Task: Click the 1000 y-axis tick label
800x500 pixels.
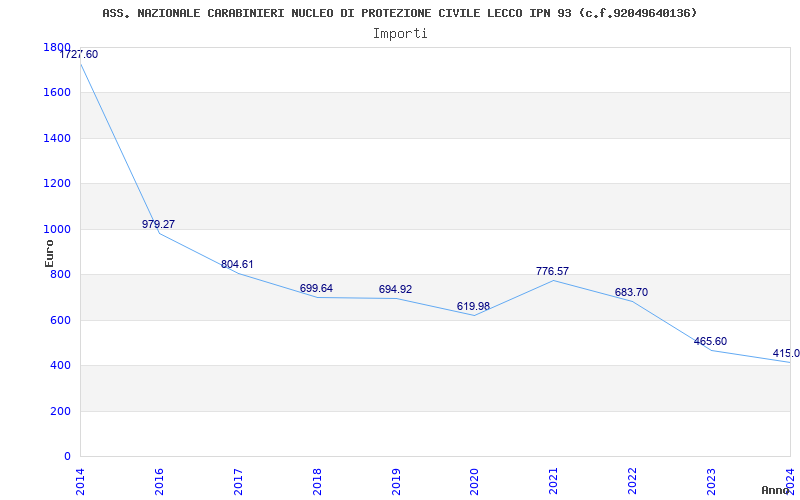Action: (x=57, y=230)
